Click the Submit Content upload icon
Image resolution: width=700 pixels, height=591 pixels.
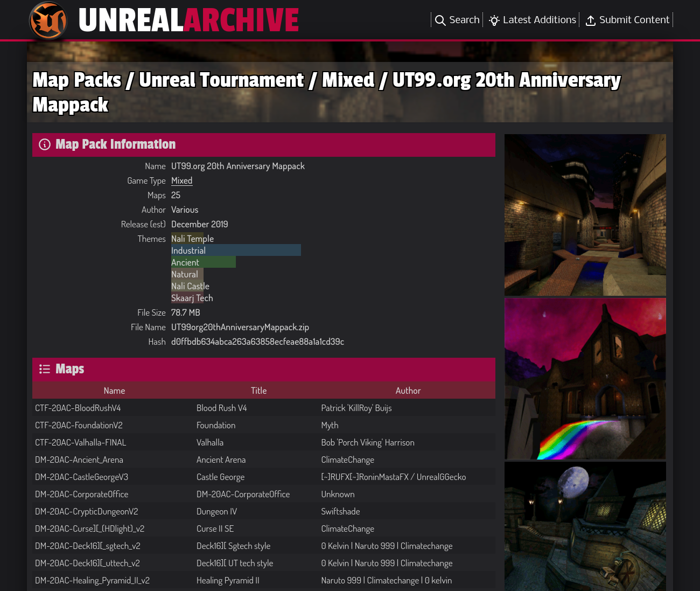590,20
